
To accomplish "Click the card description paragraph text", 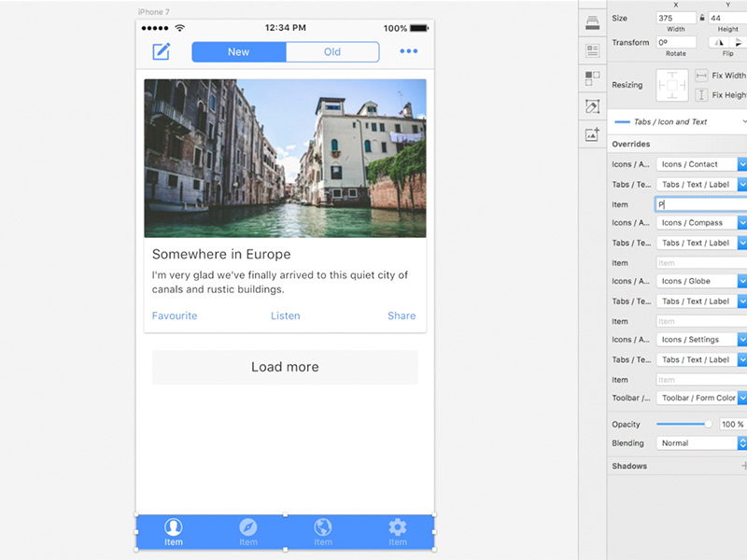I will pyautogui.click(x=279, y=282).
